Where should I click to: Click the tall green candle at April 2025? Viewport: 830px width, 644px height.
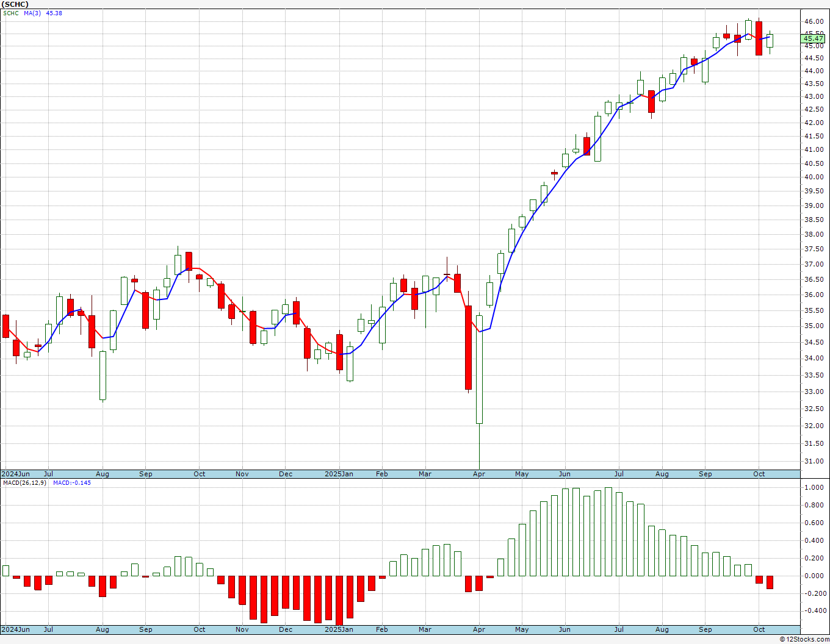click(x=479, y=369)
